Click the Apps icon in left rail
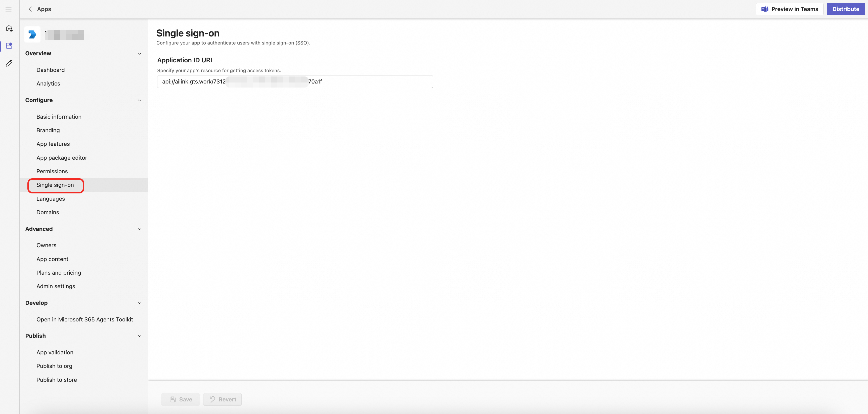This screenshot has height=414, width=868. coord(9,46)
